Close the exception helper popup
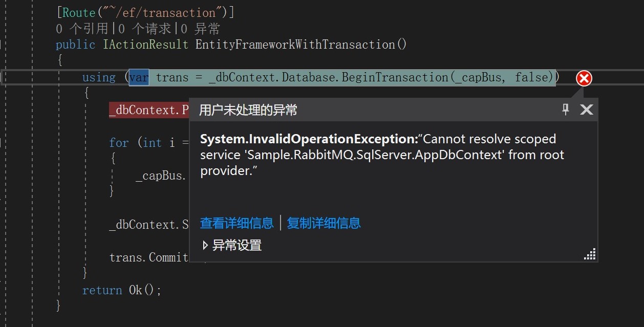Viewport: 644px width, 327px height. [586, 109]
